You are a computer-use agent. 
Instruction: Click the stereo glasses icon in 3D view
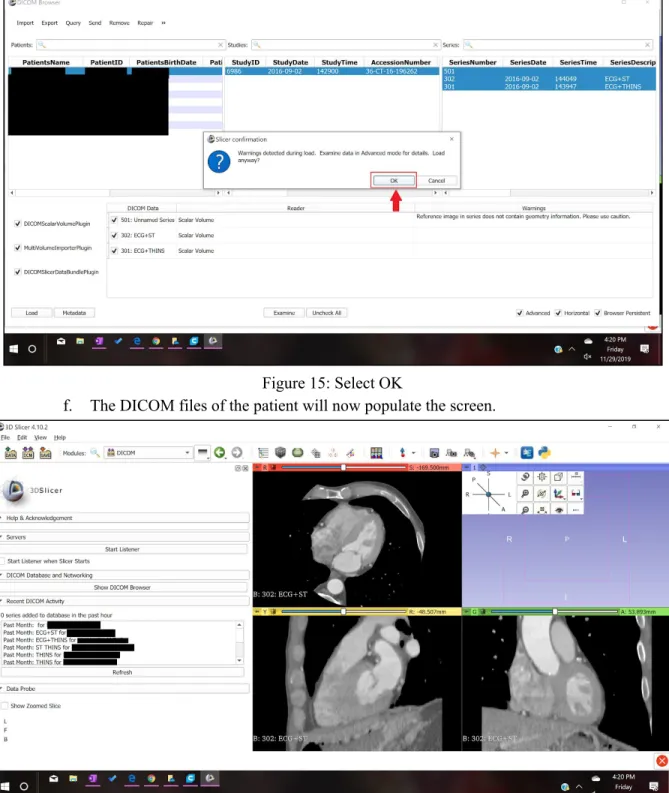click(x=575, y=493)
